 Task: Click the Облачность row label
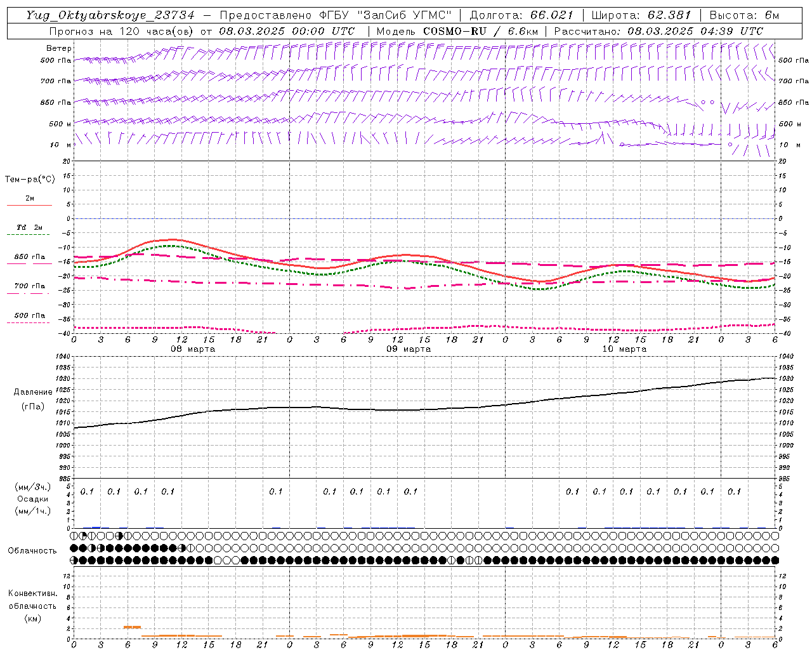pos(32,551)
